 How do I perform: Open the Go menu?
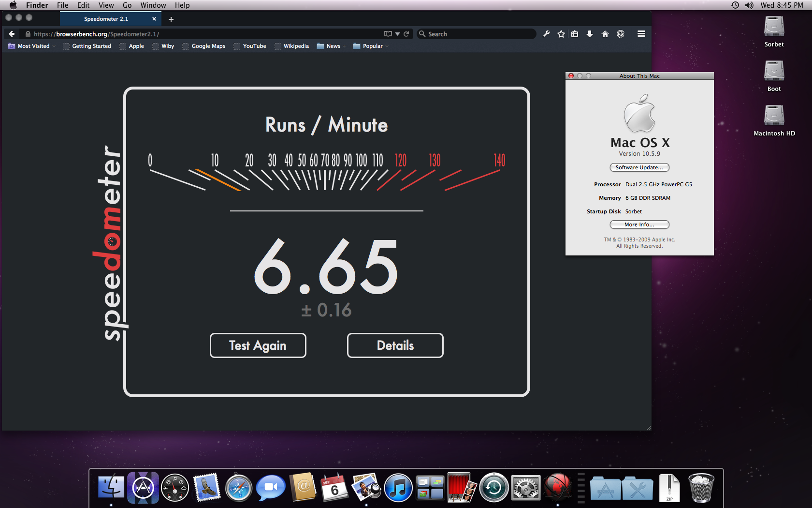point(127,5)
